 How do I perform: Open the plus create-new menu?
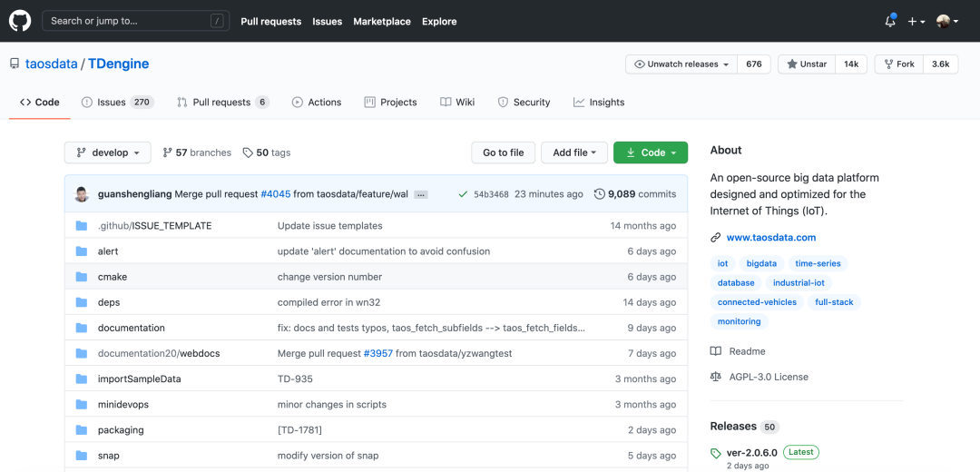(916, 22)
